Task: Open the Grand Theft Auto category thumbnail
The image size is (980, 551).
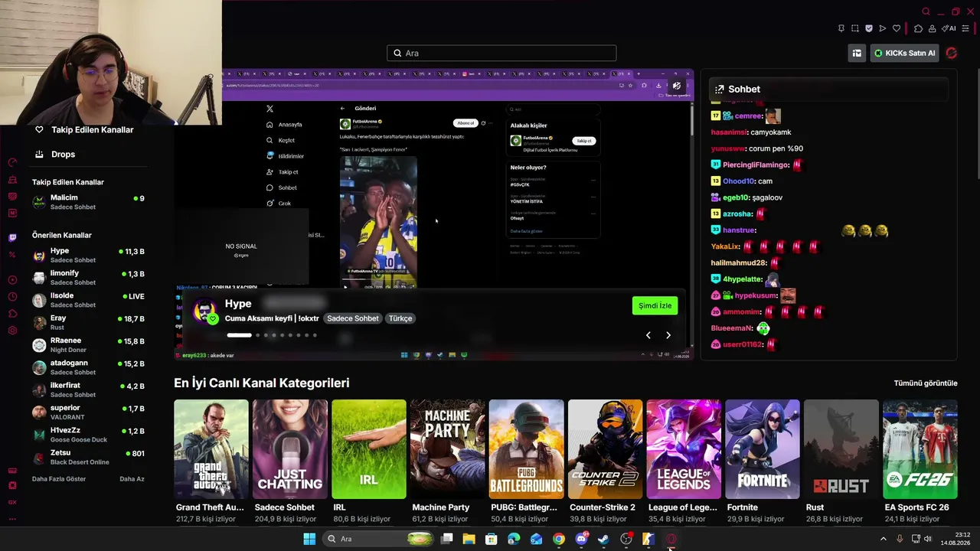Action: click(211, 449)
